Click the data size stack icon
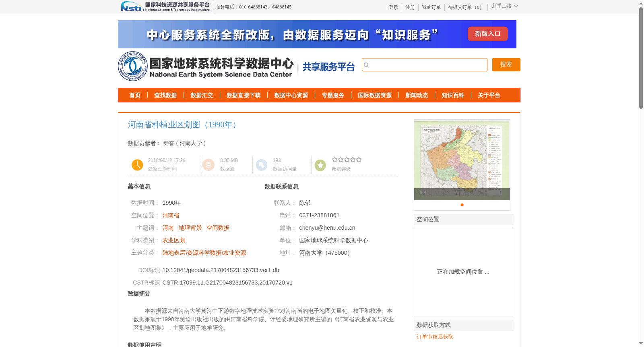644x347 pixels. [x=208, y=165]
